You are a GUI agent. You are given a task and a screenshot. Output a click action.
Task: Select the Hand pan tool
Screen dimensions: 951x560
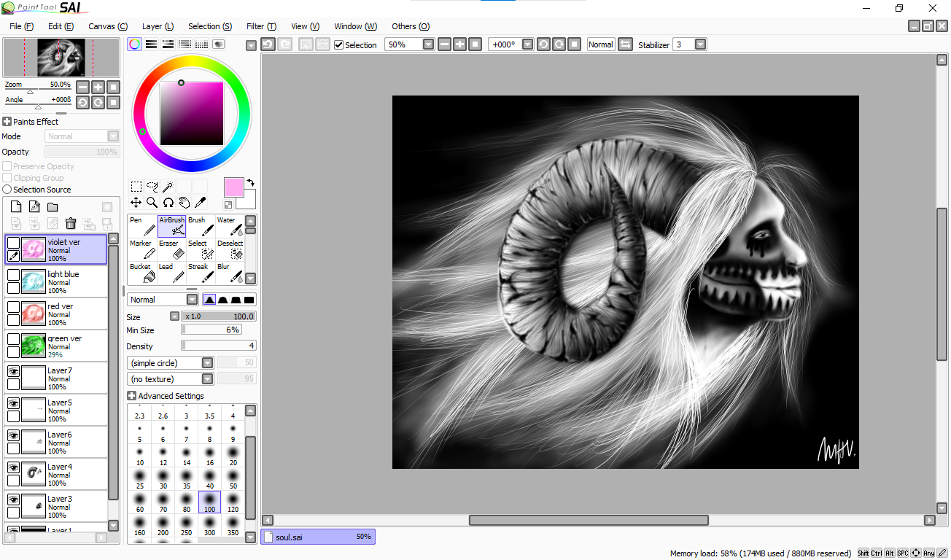point(185,203)
